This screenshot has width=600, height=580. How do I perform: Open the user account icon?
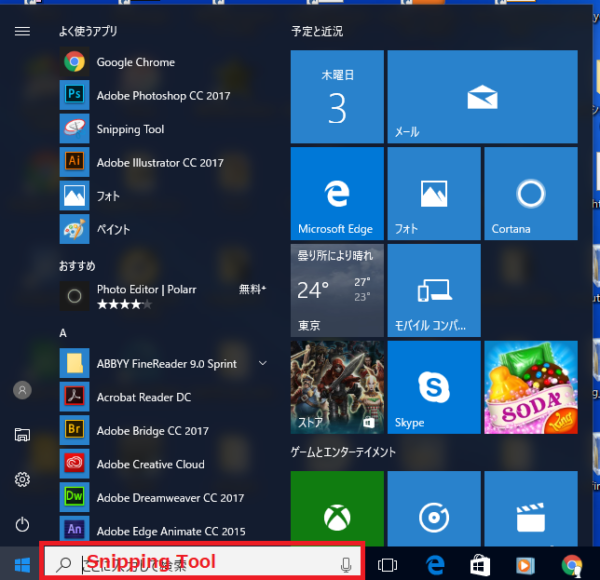[22, 390]
